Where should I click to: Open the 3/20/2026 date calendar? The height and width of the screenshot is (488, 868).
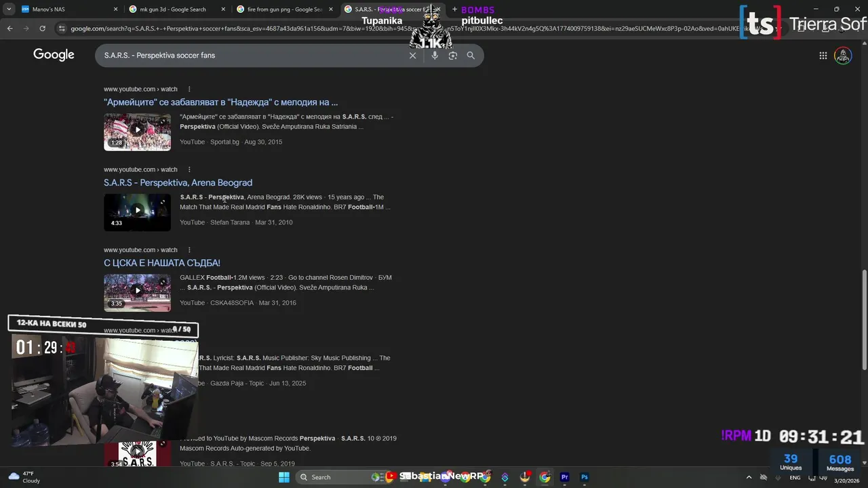point(846,481)
